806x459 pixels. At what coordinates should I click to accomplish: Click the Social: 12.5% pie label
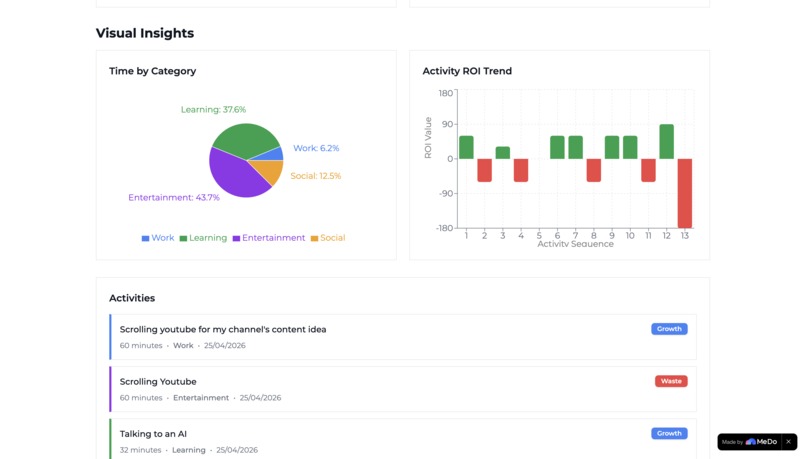click(x=316, y=176)
